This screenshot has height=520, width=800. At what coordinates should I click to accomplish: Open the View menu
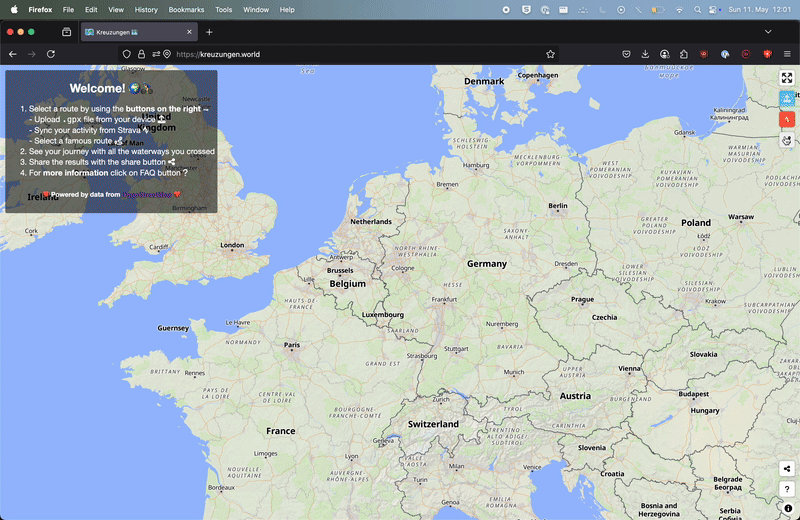(116, 10)
